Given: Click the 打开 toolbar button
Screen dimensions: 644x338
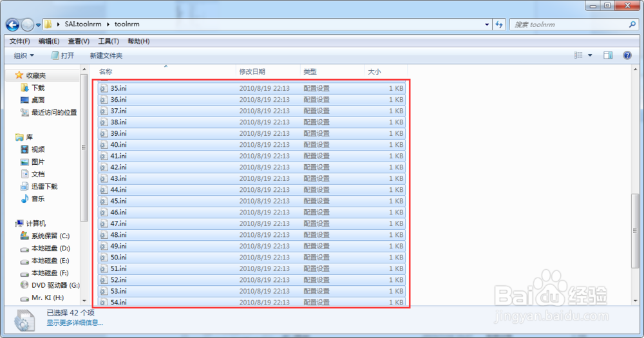Looking at the screenshot, I should pos(62,55).
